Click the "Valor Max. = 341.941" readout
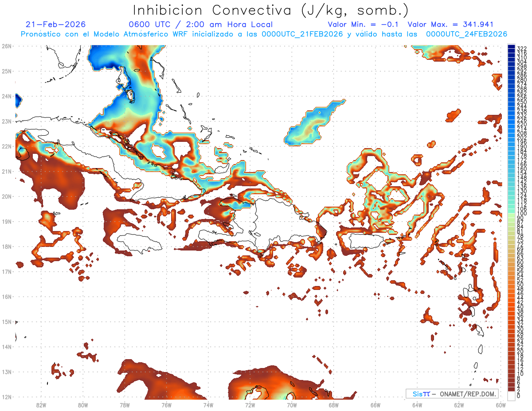Image resolution: width=532 pixels, height=411 pixels. pyautogui.click(x=450, y=24)
